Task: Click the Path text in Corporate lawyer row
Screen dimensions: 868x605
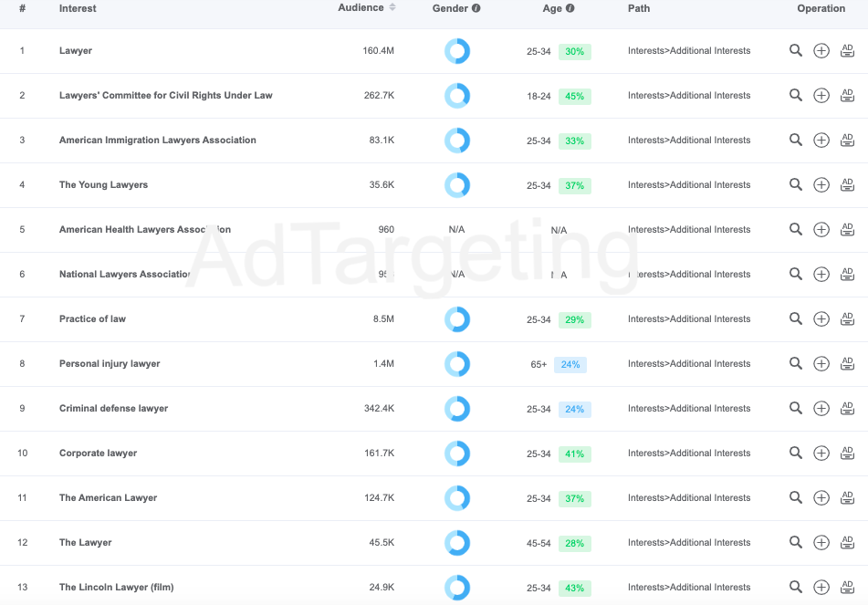Action: click(x=689, y=453)
